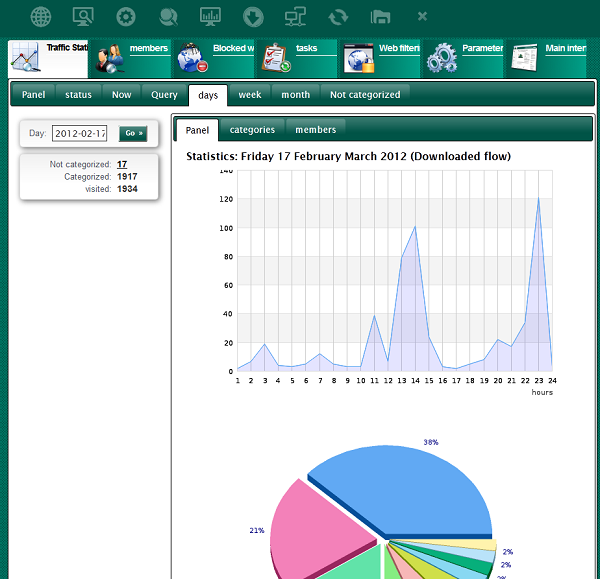600x579 pixels.
Task: Click the X close icon in toolbar
Action: click(x=422, y=16)
